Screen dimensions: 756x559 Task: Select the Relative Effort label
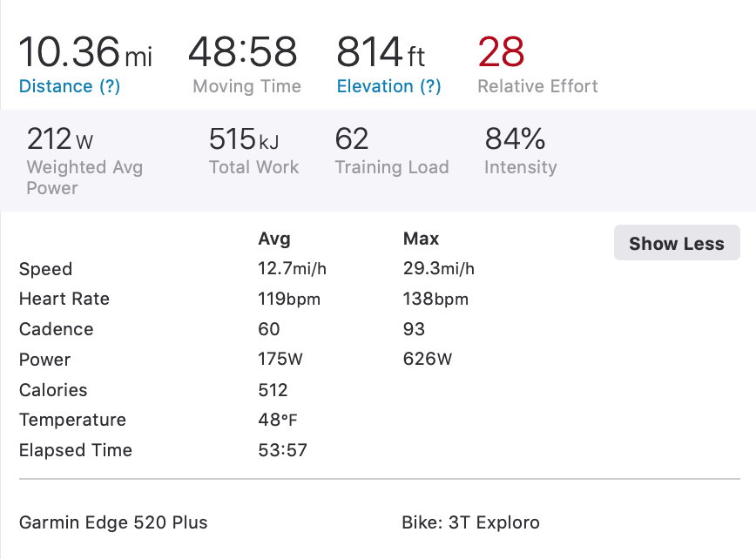coord(537,86)
